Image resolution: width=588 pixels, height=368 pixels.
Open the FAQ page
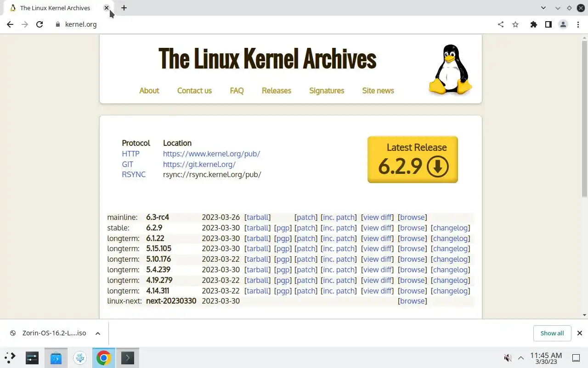click(237, 91)
